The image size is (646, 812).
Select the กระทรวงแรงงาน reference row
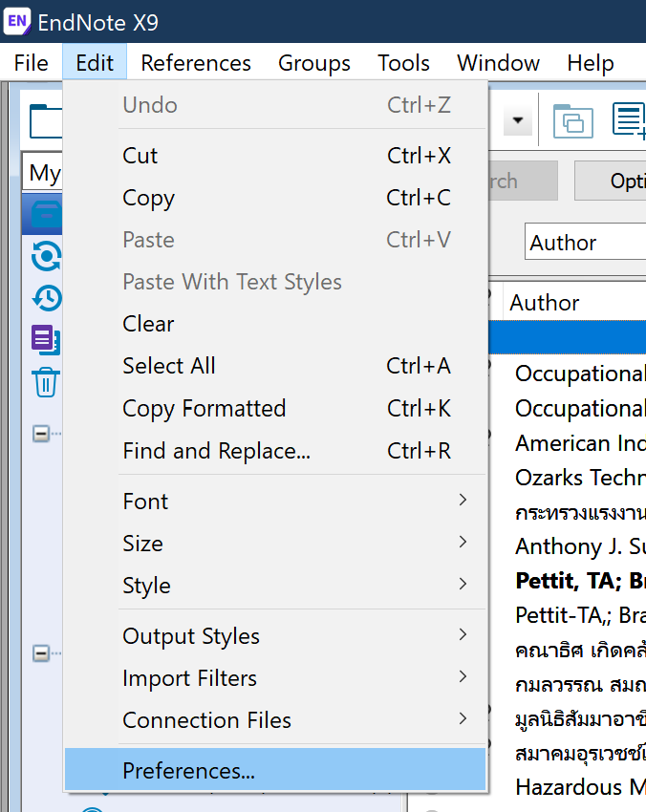pos(568,512)
